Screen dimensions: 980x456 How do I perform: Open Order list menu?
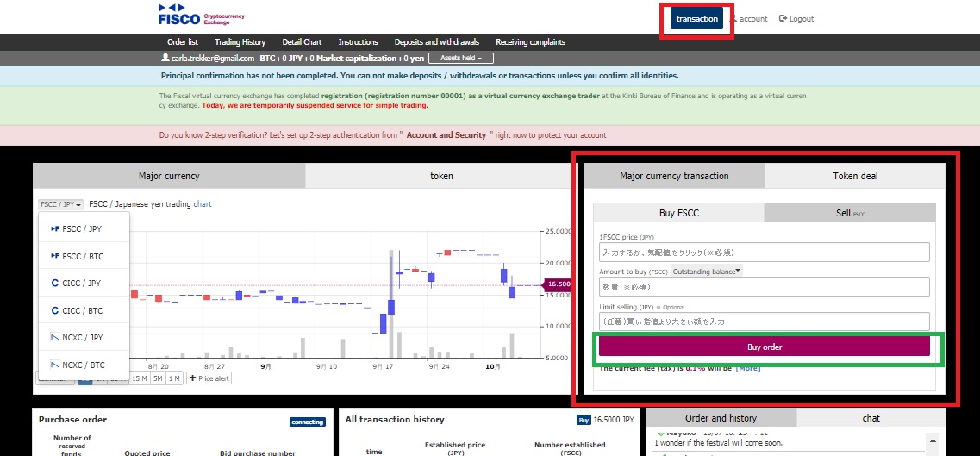coord(183,42)
